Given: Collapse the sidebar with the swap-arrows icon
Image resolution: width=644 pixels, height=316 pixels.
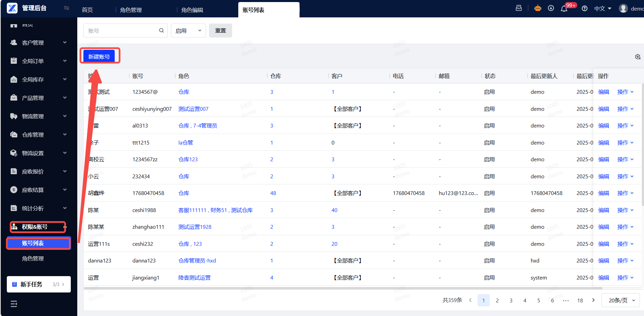Looking at the screenshot, I should coord(66,8).
